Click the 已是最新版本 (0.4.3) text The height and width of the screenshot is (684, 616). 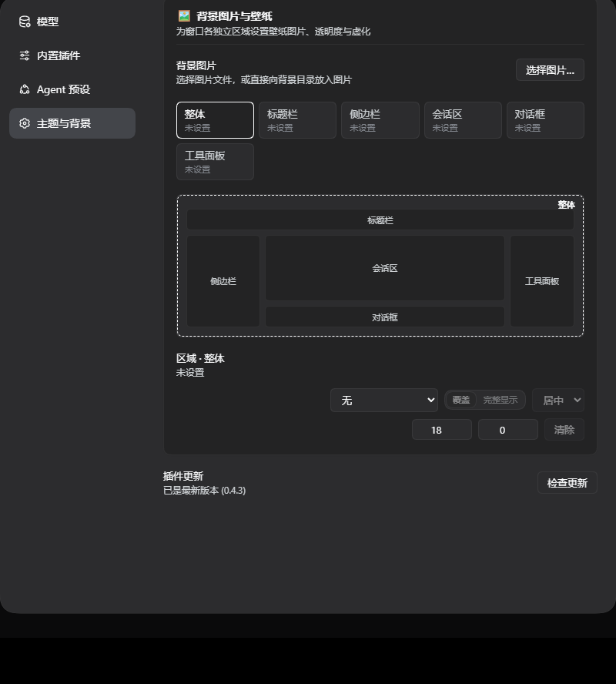click(x=205, y=491)
